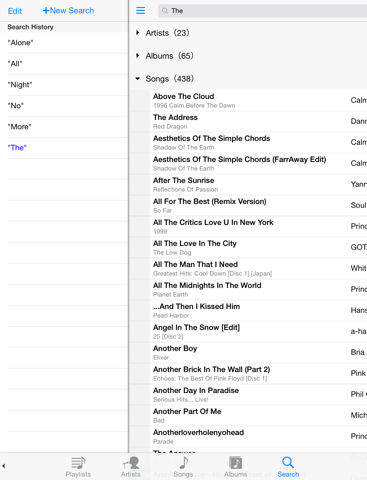This screenshot has height=480, width=367.
Task: Click the small left arrow in bottom bar
Action: pos(4,466)
